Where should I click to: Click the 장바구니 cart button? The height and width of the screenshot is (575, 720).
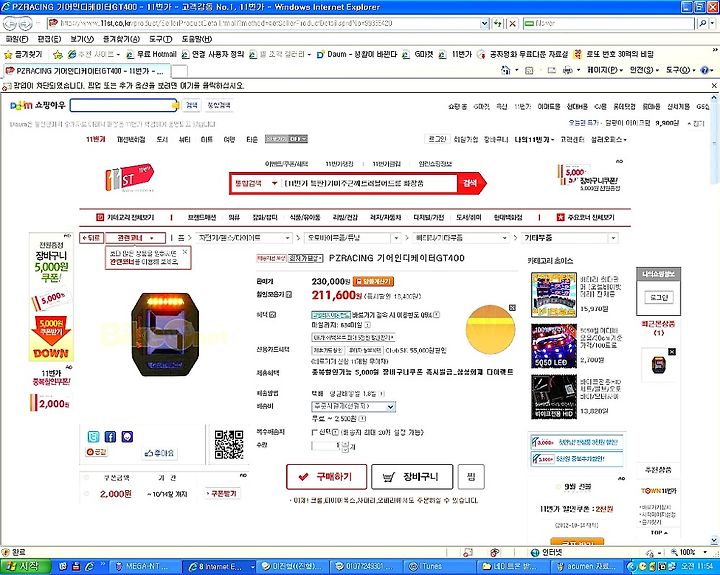coord(412,477)
